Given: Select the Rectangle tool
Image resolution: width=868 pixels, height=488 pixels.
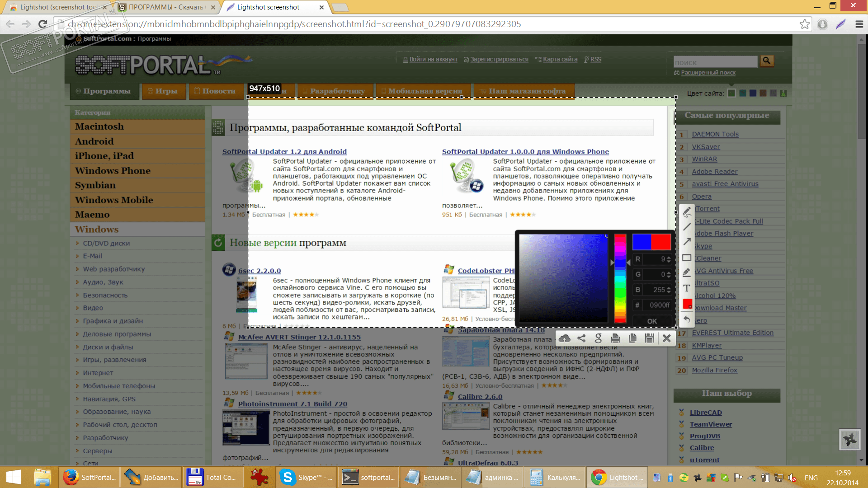Looking at the screenshot, I should tap(687, 258).
